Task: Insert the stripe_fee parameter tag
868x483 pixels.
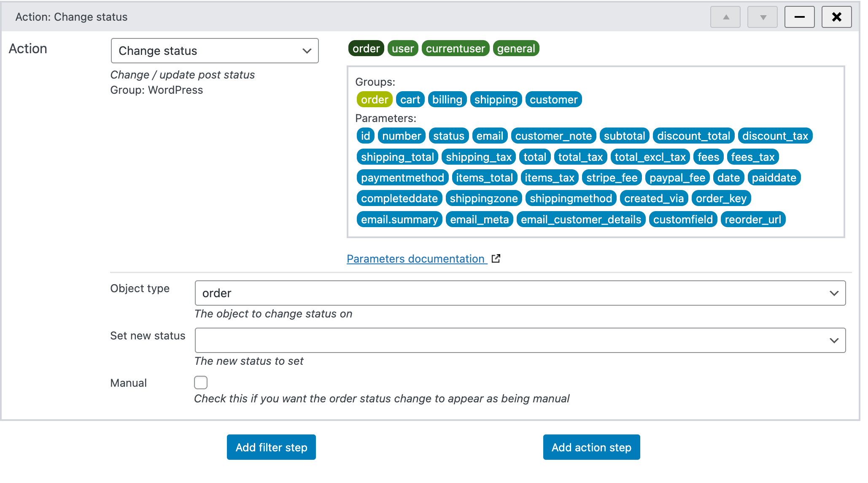Action: tap(612, 177)
